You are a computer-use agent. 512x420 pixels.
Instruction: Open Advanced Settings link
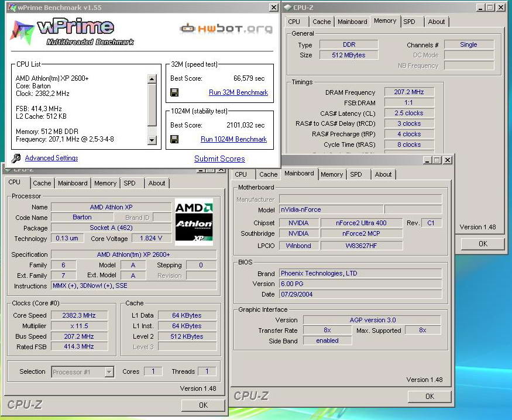pos(51,158)
